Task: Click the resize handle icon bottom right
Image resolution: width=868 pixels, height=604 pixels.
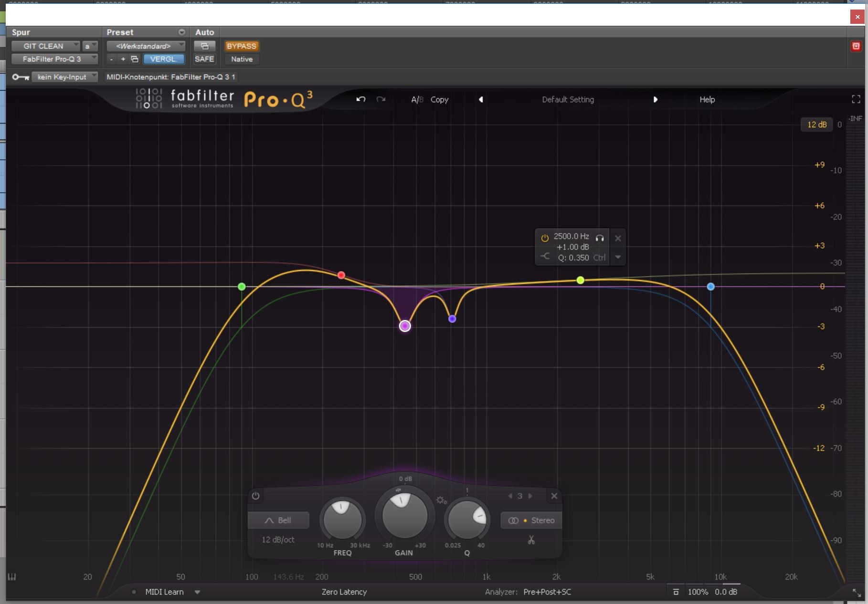Action: point(857,593)
